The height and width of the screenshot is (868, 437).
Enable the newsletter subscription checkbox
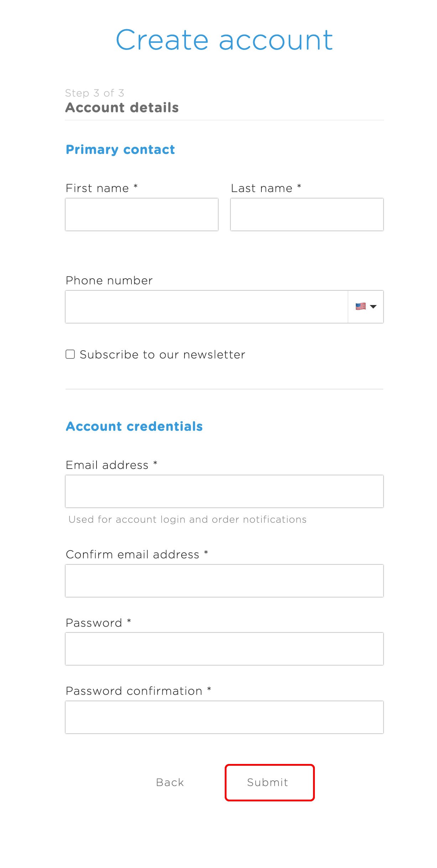70,354
